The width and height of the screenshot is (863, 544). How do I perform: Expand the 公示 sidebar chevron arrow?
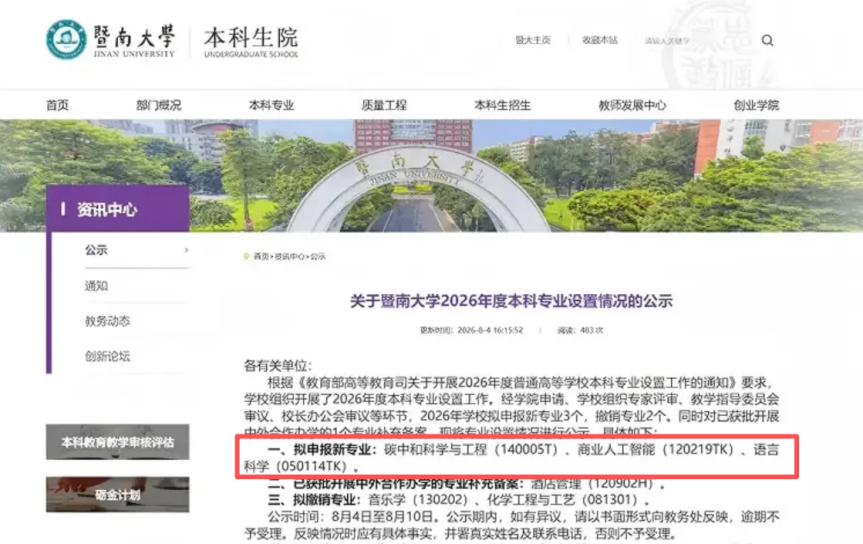[x=186, y=250]
